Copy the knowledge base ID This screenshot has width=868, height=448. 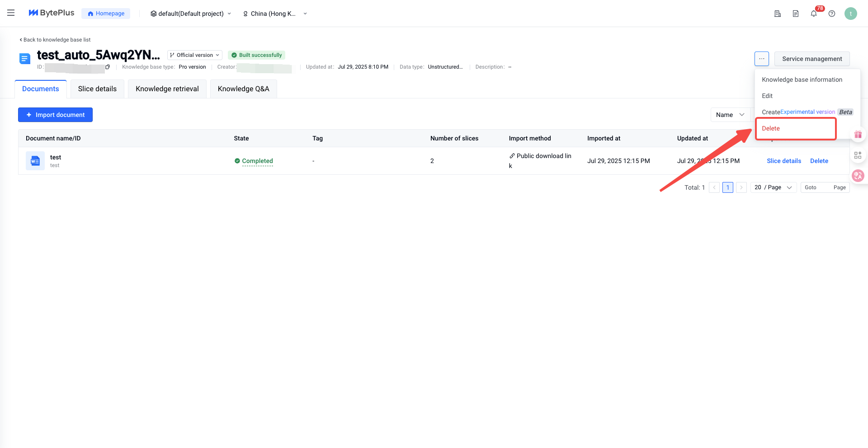[108, 67]
